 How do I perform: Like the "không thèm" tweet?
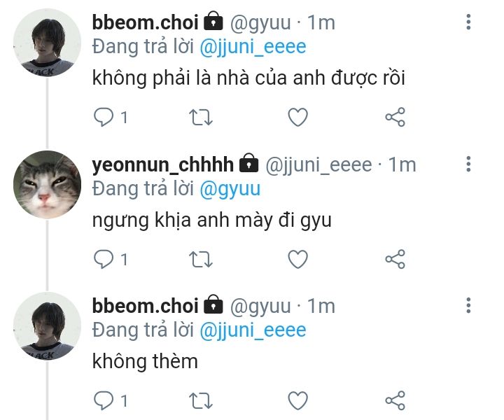298,400
